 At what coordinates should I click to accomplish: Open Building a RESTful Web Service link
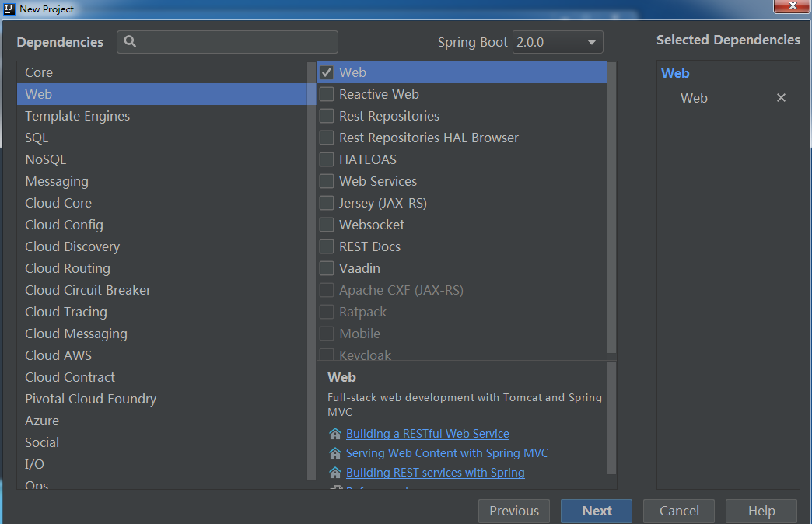pos(427,433)
